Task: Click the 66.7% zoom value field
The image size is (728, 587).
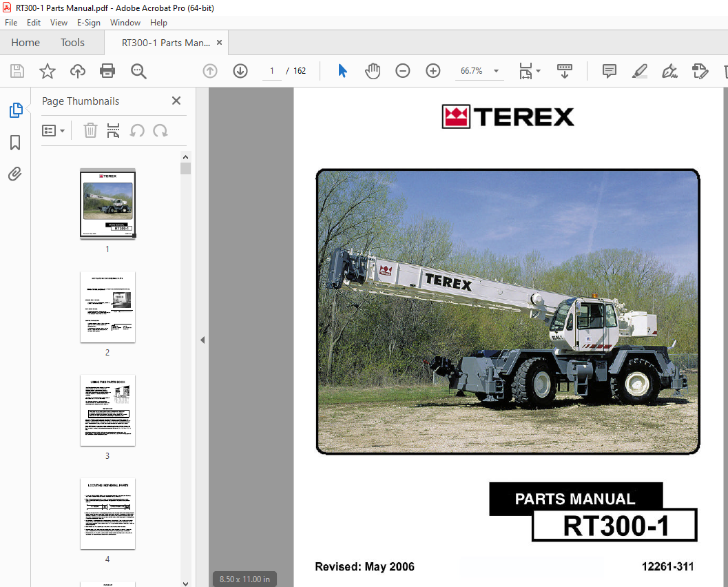Action: pos(471,71)
